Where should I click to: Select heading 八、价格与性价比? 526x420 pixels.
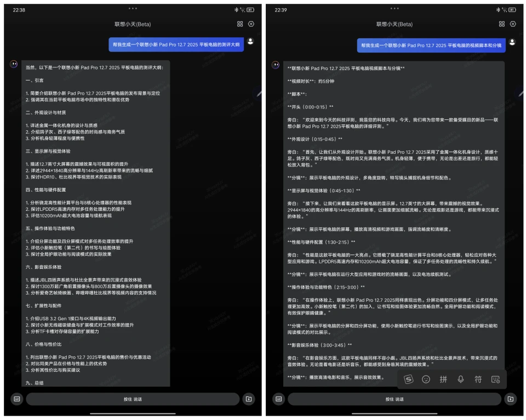44,344
